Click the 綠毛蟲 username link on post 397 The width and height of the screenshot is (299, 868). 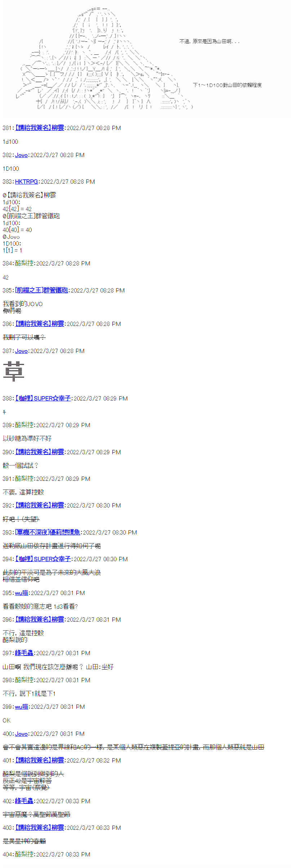(x=24, y=653)
